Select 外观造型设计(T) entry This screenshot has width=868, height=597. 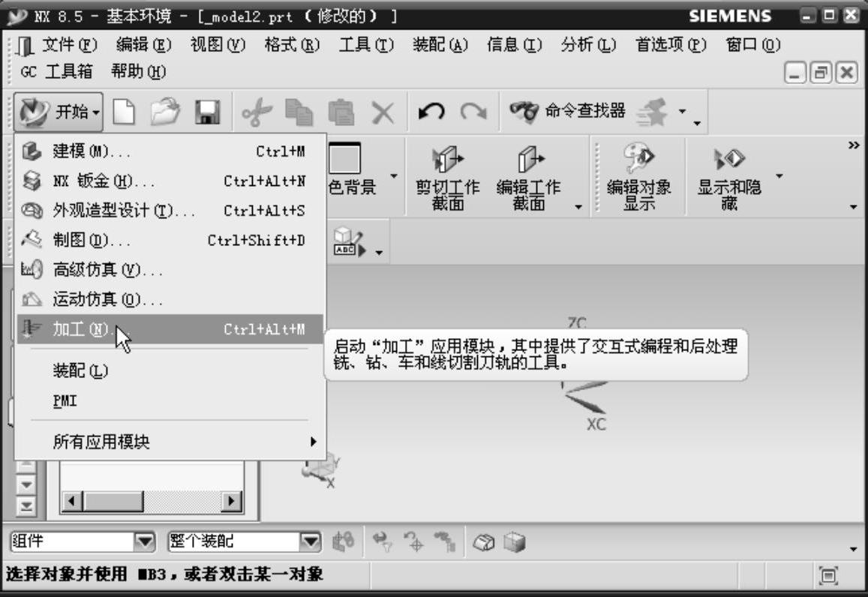click(x=170, y=210)
